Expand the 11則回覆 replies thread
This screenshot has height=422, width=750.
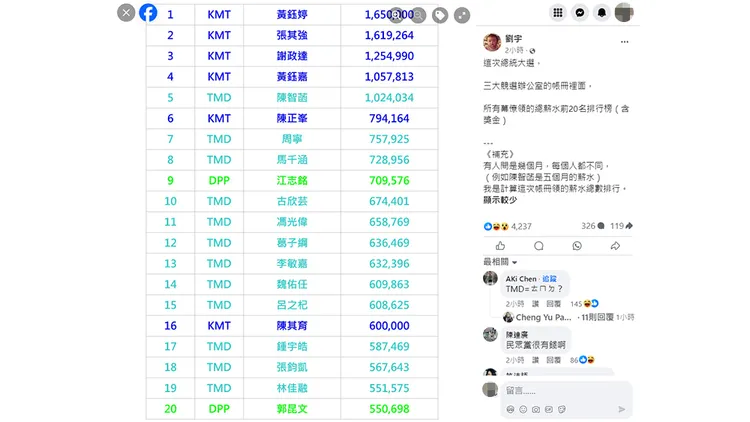pos(597,317)
